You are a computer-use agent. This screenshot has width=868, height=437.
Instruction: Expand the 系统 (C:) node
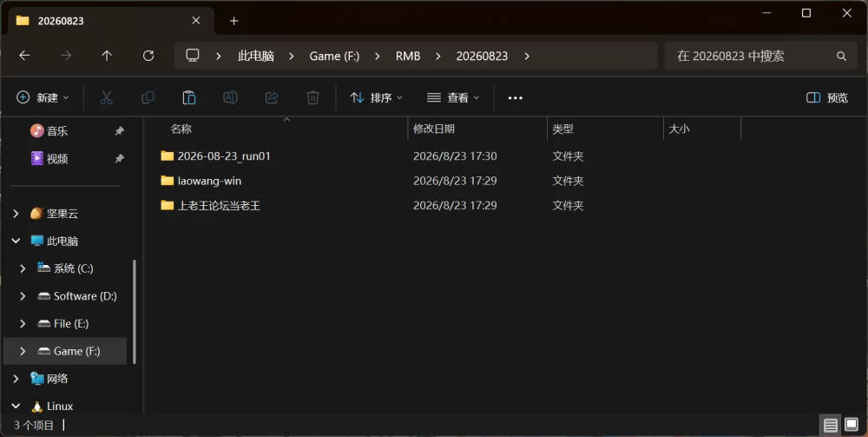pyautogui.click(x=23, y=268)
